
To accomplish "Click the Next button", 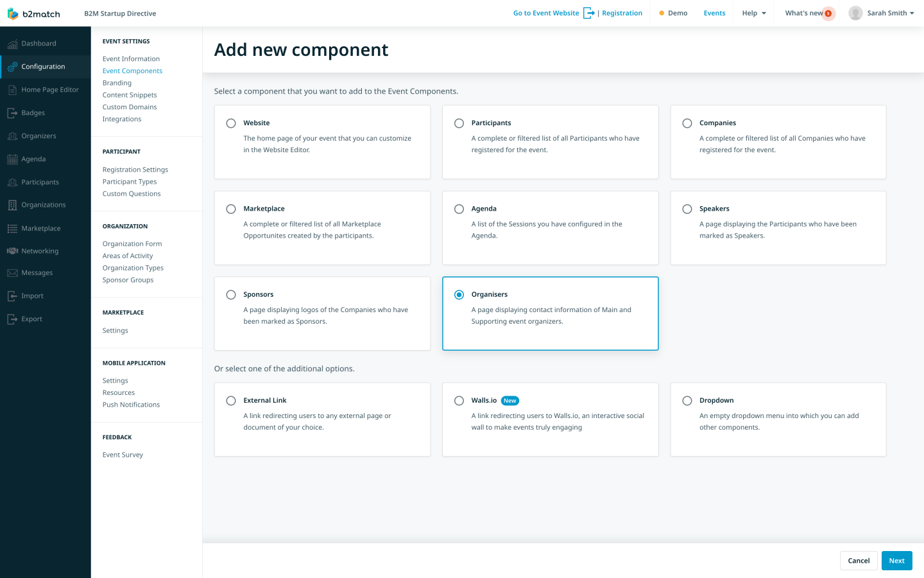I will [x=896, y=560].
